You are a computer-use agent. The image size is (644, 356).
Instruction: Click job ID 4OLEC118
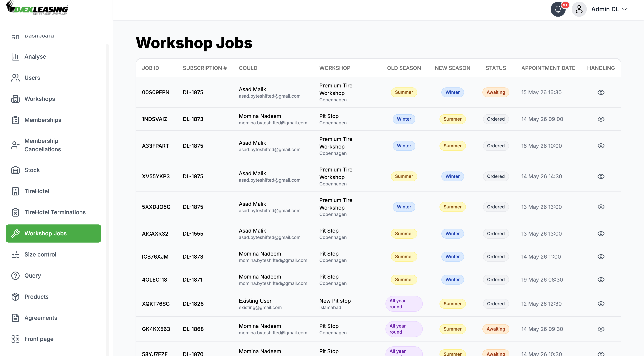point(154,280)
